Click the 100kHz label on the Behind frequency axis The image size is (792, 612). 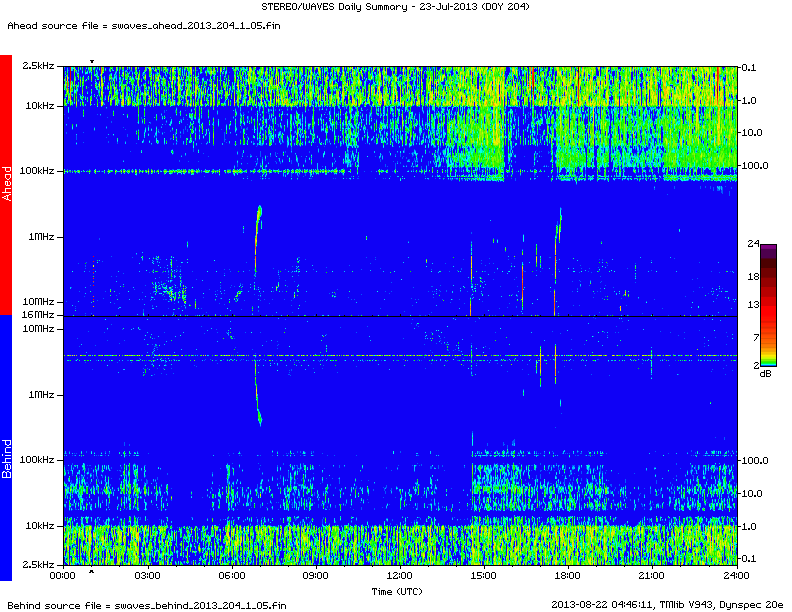(x=38, y=460)
